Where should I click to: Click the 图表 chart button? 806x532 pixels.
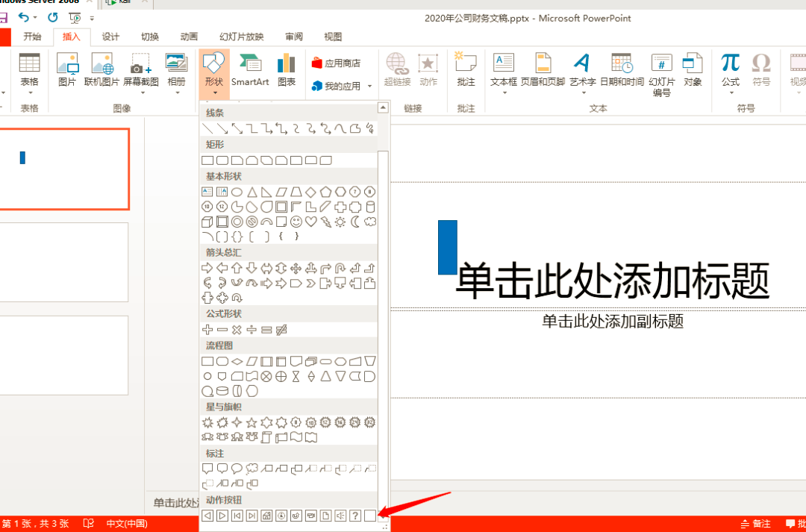tap(287, 69)
